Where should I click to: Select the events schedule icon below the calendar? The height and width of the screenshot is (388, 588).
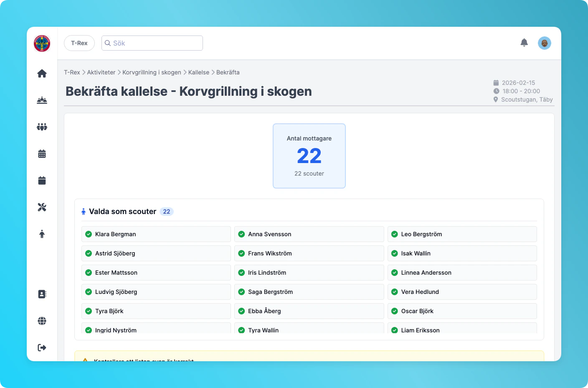point(42,180)
